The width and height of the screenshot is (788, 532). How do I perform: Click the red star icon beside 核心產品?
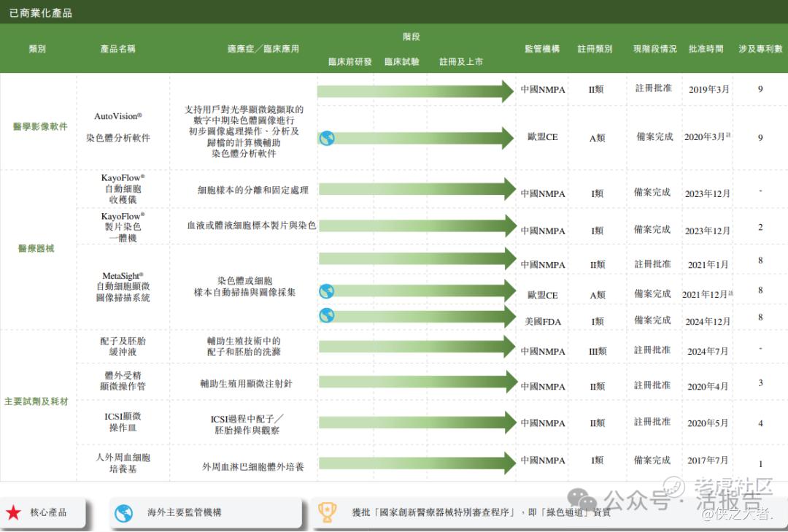[14, 512]
